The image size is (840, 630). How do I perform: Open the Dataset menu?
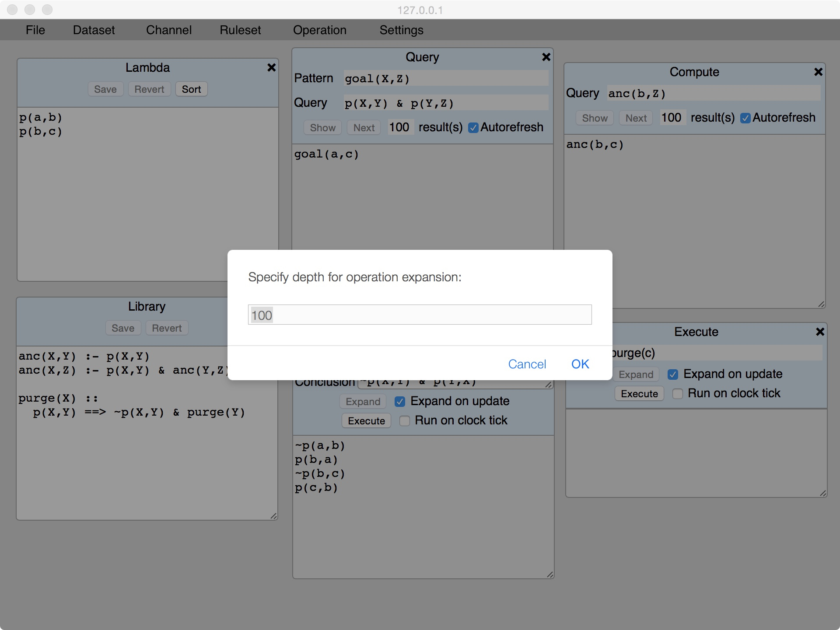tap(94, 30)
